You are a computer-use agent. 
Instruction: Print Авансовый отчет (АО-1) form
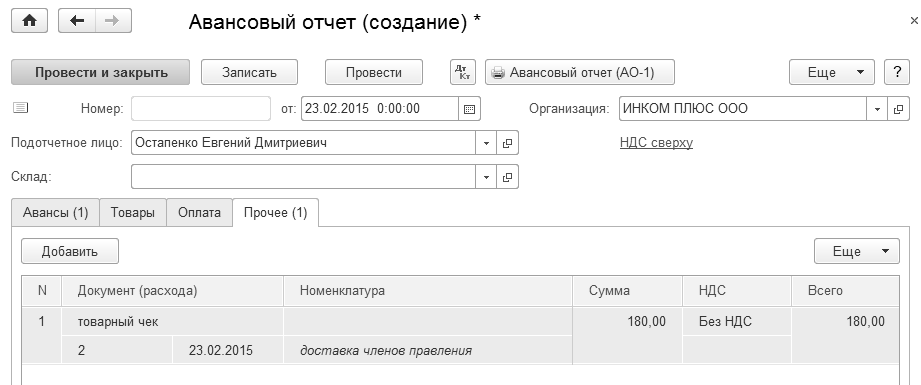(x=580, y=72)
